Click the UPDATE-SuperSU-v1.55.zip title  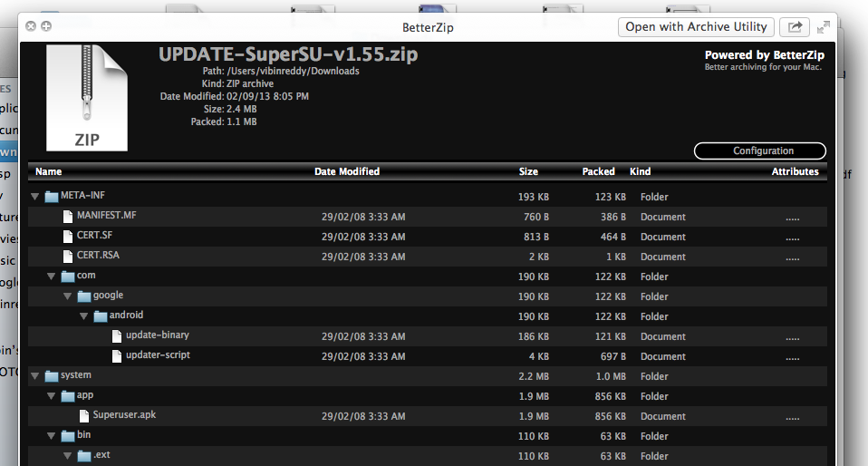pyautogui.click(x=288, y=54)
